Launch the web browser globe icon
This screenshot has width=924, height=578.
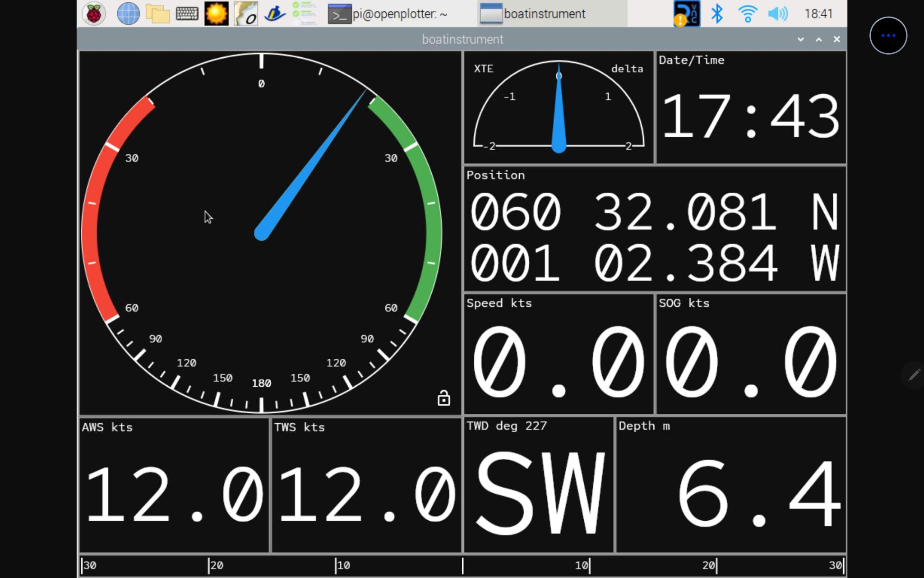click(128, 14)
